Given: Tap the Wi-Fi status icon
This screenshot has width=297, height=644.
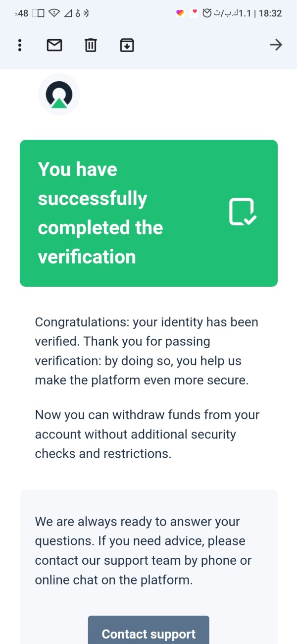Looking at the screenshot, I should [x=54, y=13].
